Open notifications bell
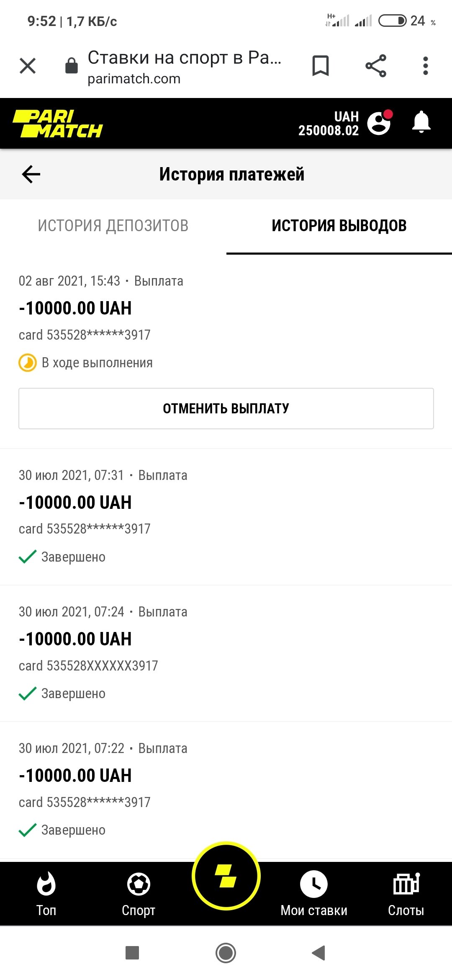Viewport: 452px width, 980px height. tap(421, 122)
